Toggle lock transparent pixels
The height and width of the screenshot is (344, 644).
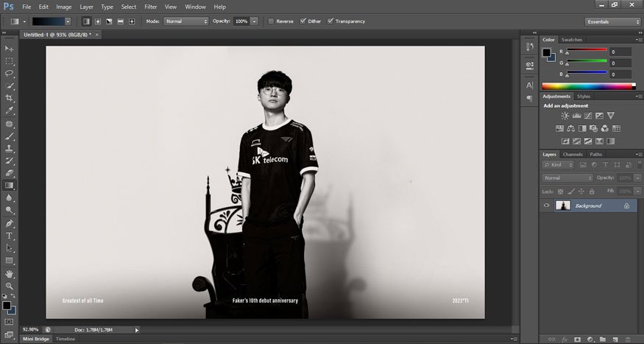[560, 192]
